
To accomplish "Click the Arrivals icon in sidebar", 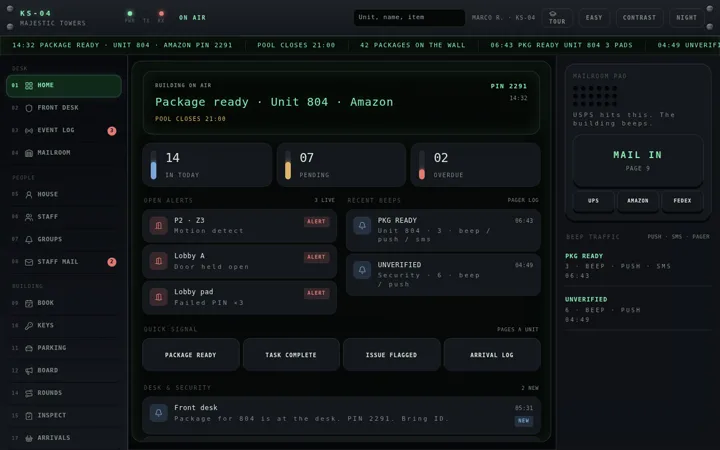I will point(29,438).
